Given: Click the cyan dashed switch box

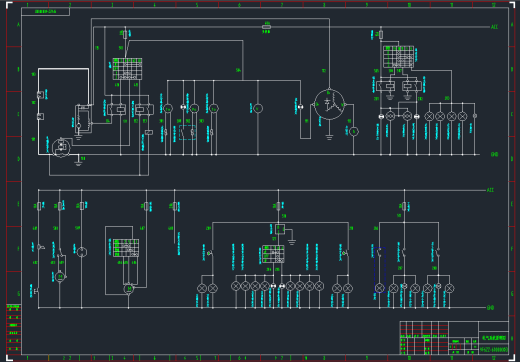Looking at the screenshot, I should click(187, 132).
